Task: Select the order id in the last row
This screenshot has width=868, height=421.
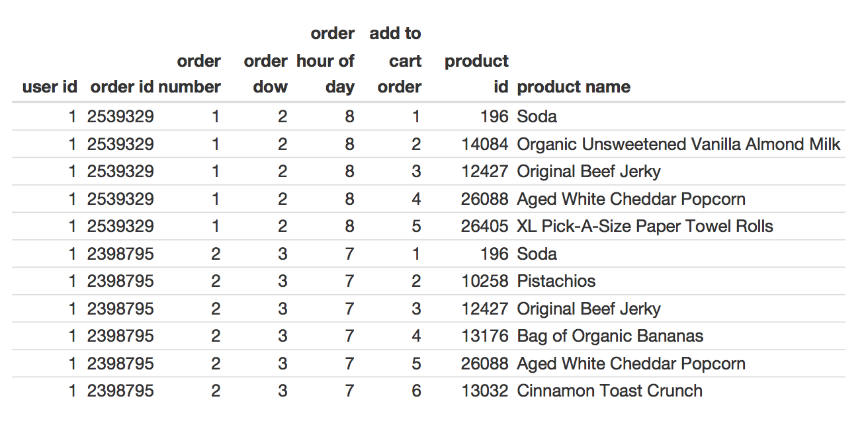Action: click(x=120, y=391)
